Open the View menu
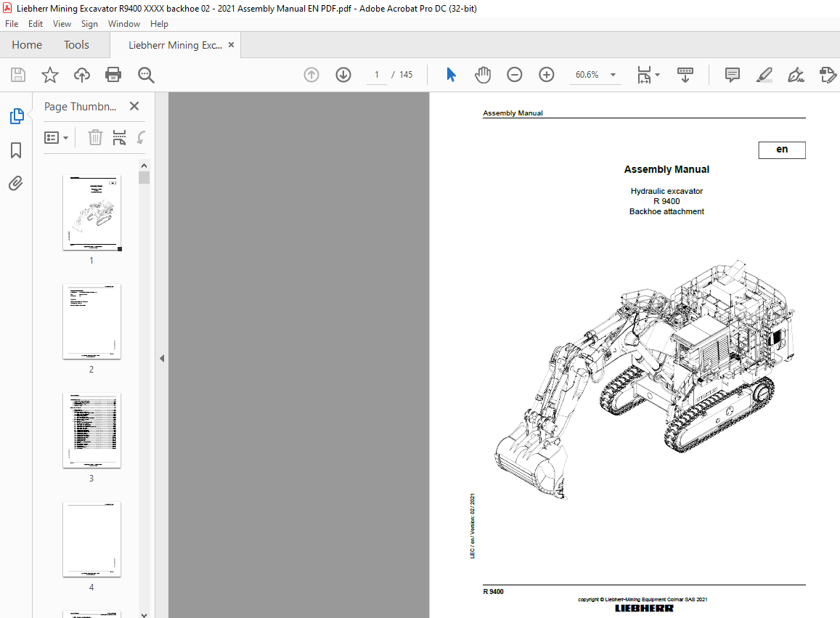 point(62,23)
